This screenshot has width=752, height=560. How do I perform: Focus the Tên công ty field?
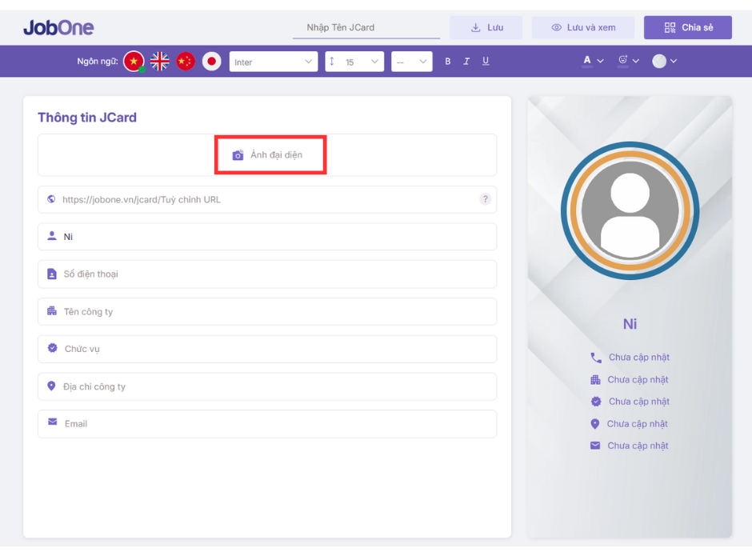(x=267, y=312)
